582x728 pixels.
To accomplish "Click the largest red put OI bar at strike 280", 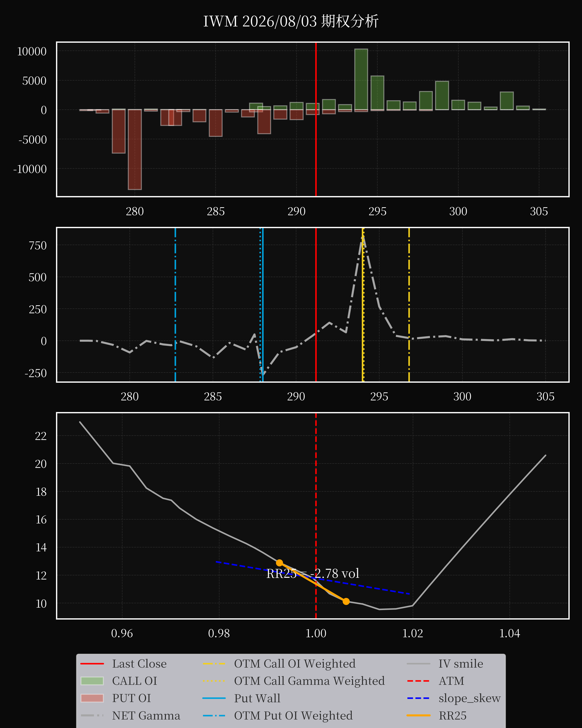I will coord(135,149).
